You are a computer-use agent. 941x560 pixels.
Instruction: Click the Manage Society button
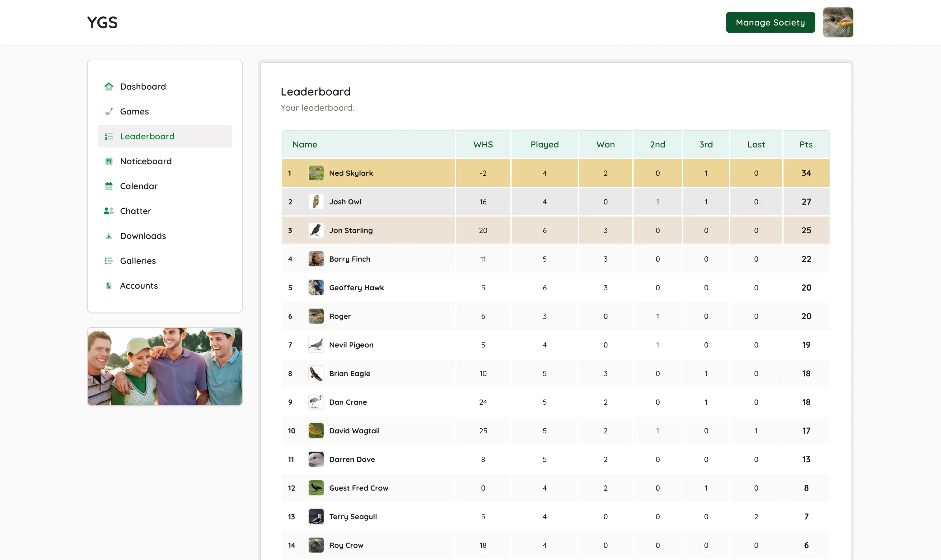[770, 22]
